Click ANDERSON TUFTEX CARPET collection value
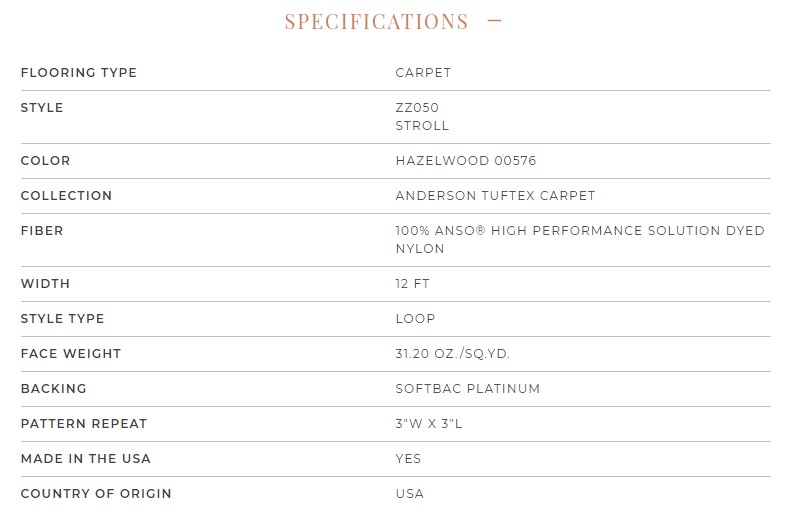Screen dimensions: 795x525 pos(495,195)
